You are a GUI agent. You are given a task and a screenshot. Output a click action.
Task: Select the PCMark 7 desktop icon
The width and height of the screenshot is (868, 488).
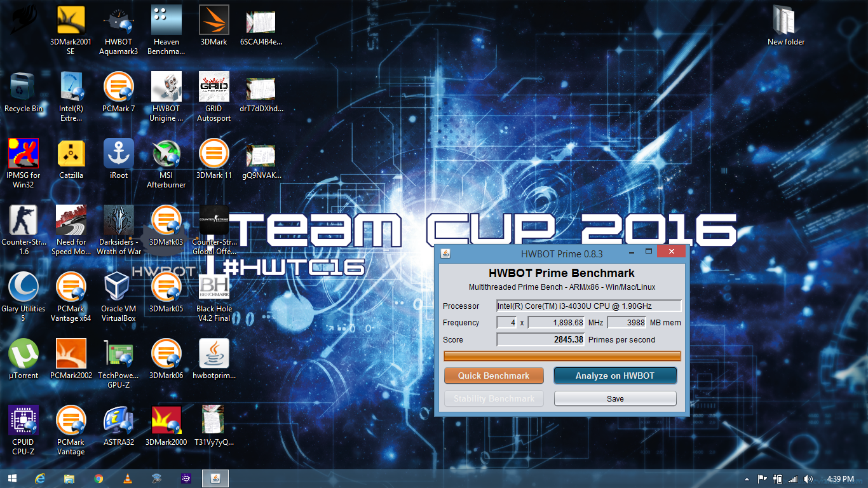[119, 92]
